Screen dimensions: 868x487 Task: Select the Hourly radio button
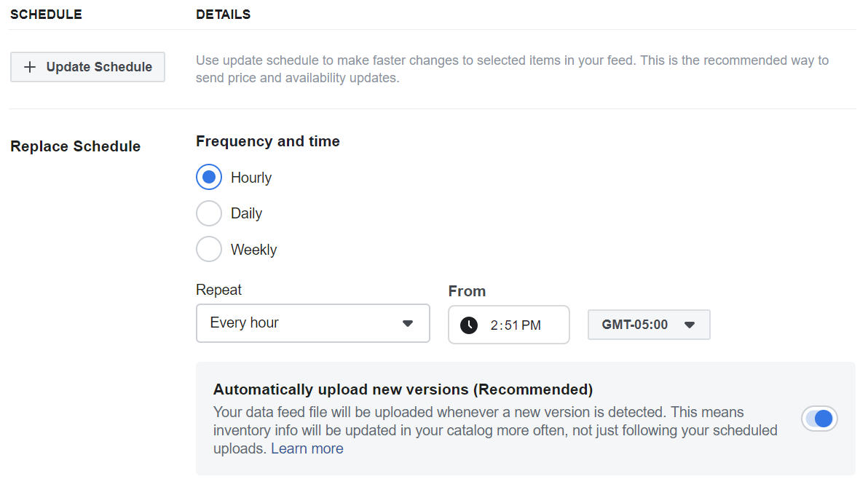pos(209,177)
